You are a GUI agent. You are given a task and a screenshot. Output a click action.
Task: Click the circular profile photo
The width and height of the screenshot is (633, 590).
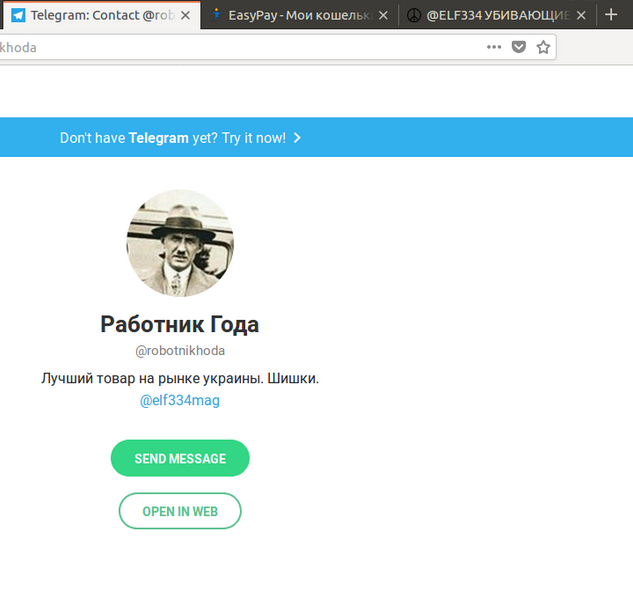(180, 243)
